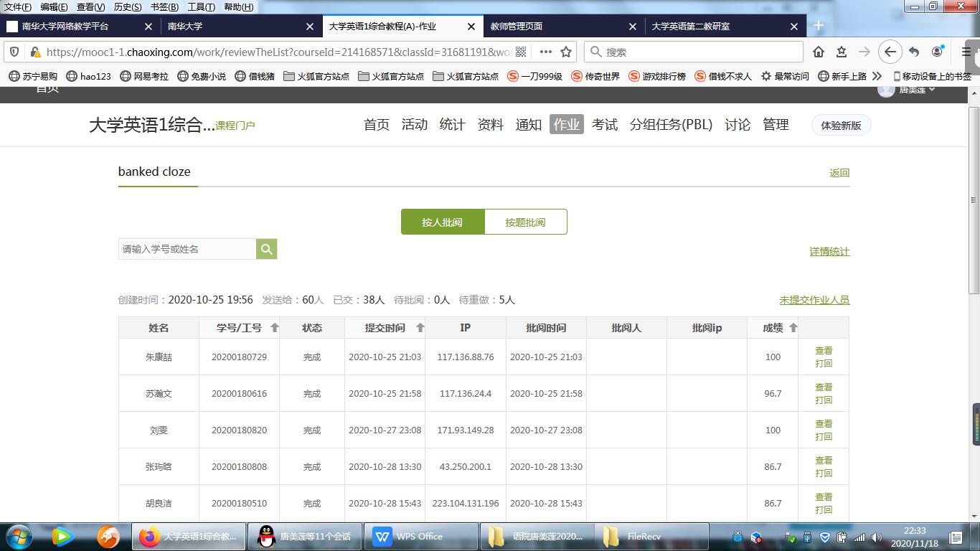Click the 返回 link
Viewport: 980px width, 551px height.
pyautogui.click(x=839, y=173)
